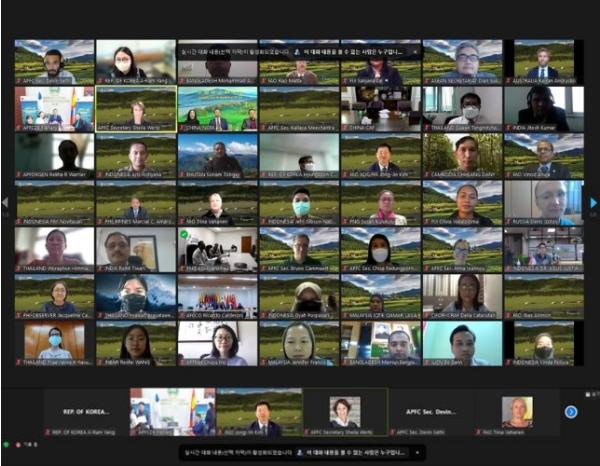
Task: Open APFC Secretary Sheila Wertz tile in strip
Action: coord(331,412)
